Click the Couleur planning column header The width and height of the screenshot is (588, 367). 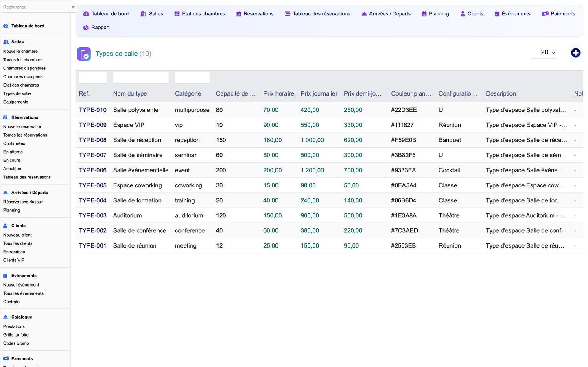(x=411, y=94)
